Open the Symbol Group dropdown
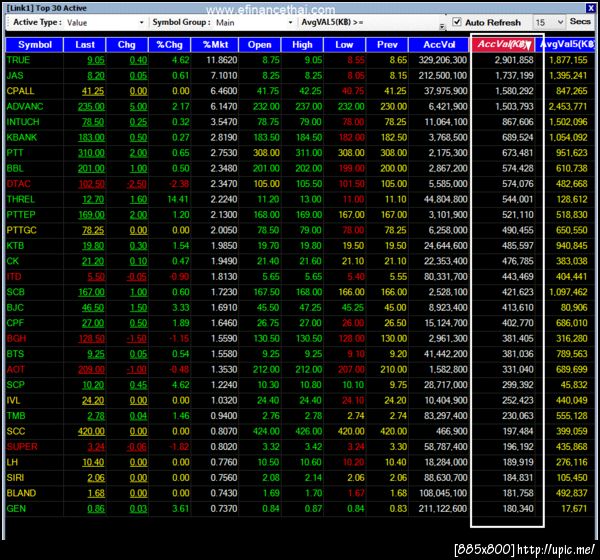The image size is (600, 560). (x=290, y=23)
